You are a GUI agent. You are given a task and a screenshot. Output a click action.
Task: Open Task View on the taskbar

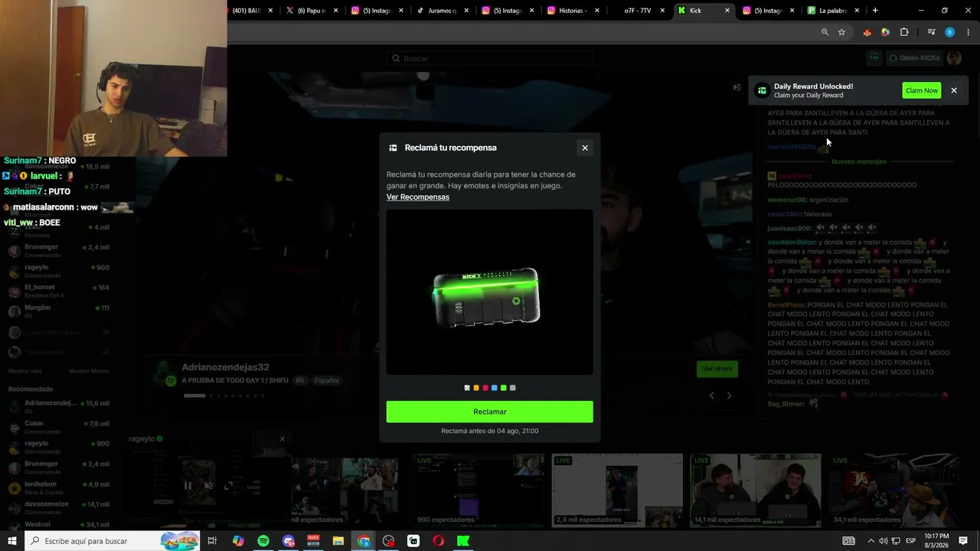[x=212, y=541]
